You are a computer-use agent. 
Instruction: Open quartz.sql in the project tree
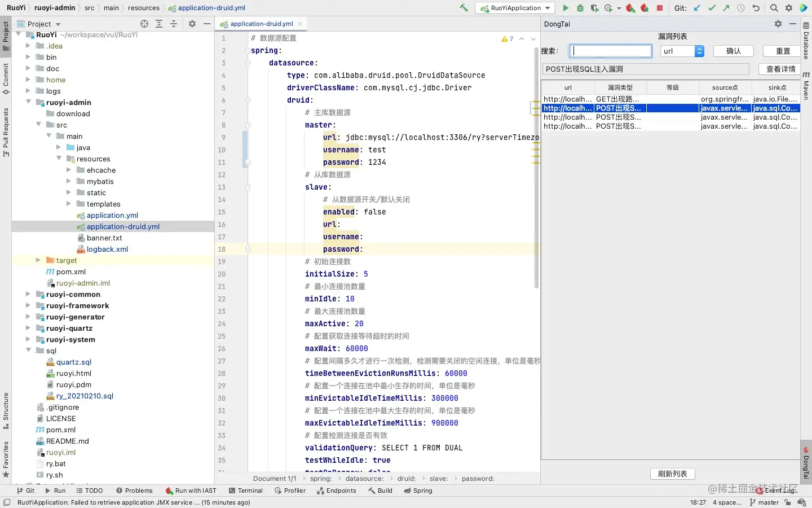[x=73, y=362]
